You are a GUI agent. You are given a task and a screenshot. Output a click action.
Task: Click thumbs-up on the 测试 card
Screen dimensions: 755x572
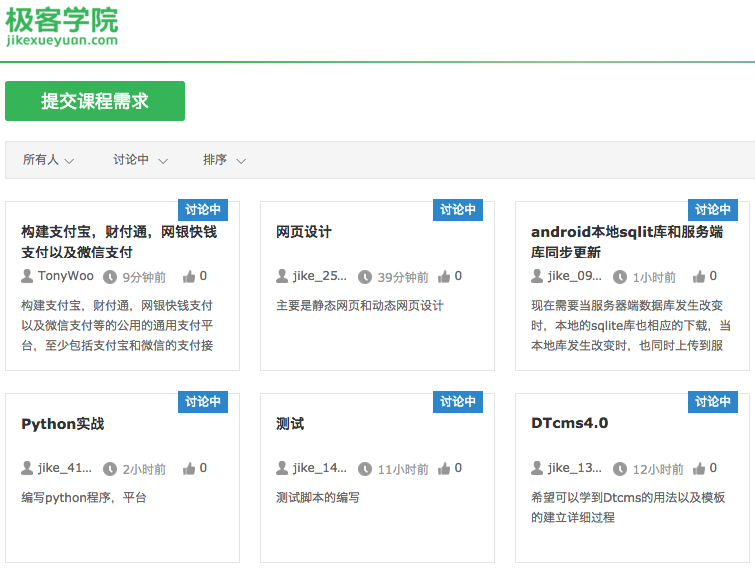point(444,468)
